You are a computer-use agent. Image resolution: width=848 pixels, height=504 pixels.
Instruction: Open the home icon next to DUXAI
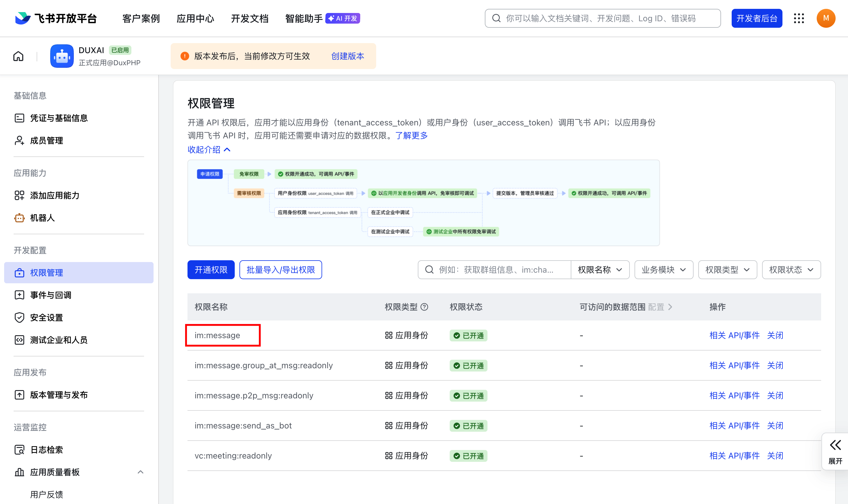click(18, 56)
